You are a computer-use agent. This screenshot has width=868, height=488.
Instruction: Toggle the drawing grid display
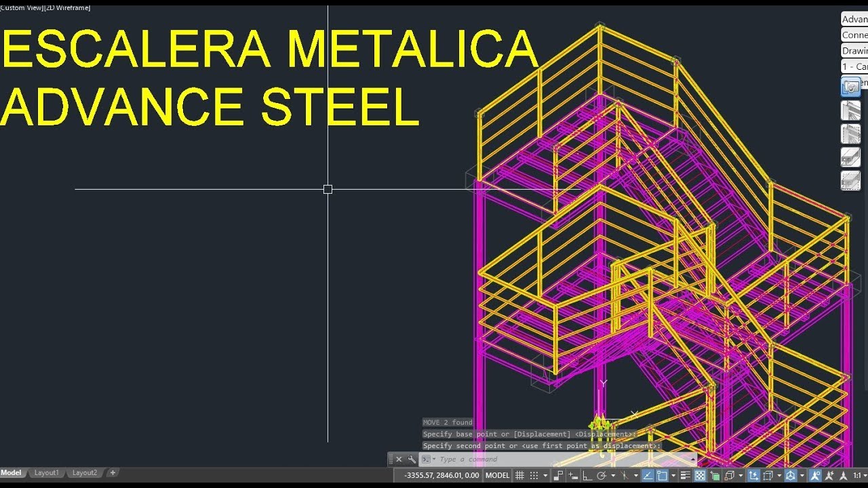coord(519,475)
